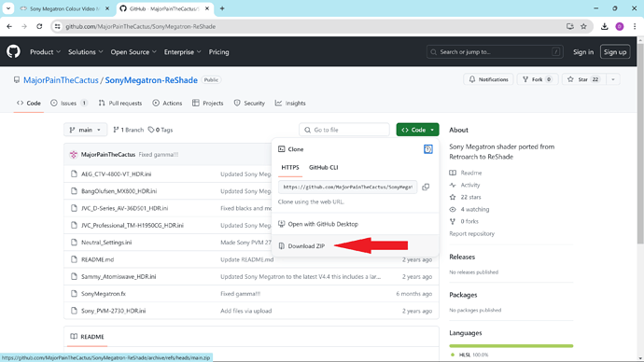Image resolution: width=644 pixels, height=362 pixels.
Task: Open the MajorPainTheCactus owner link
Action: (61, 80)
